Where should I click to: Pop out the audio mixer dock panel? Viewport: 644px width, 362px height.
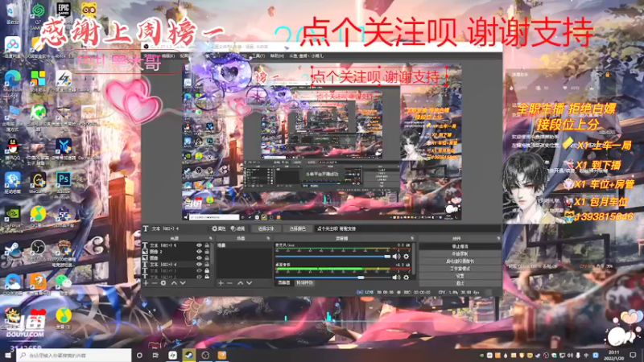click(412, 238)
